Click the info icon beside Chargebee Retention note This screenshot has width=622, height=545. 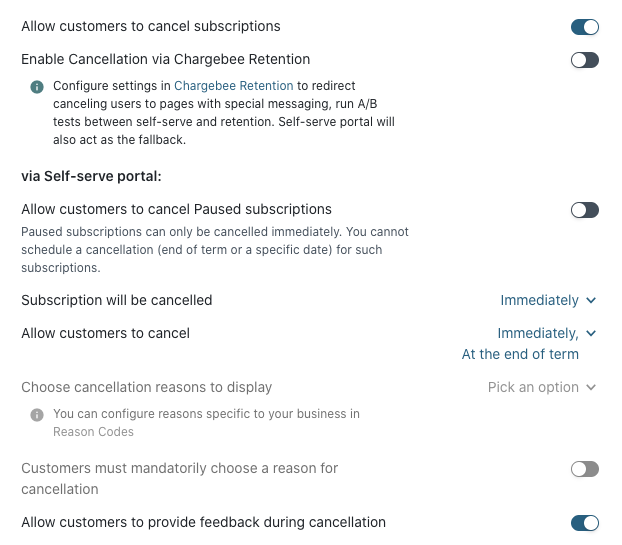pos(37,87)
